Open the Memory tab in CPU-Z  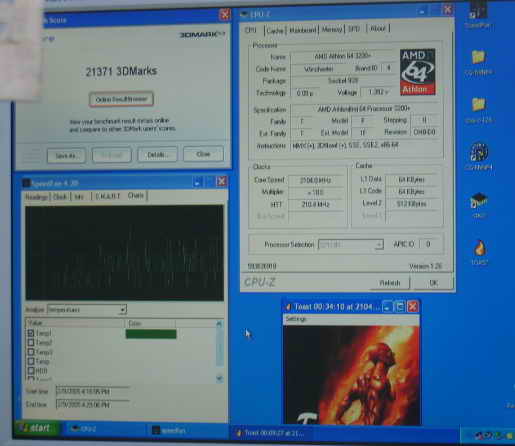(332, 30)
